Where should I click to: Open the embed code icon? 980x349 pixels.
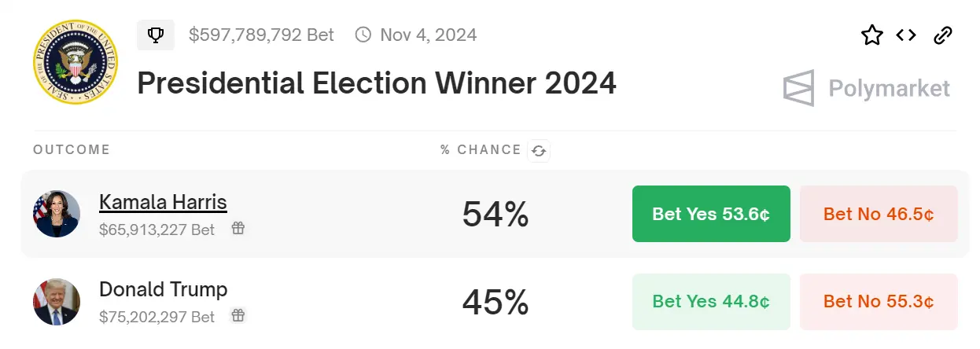pos(906,35)
